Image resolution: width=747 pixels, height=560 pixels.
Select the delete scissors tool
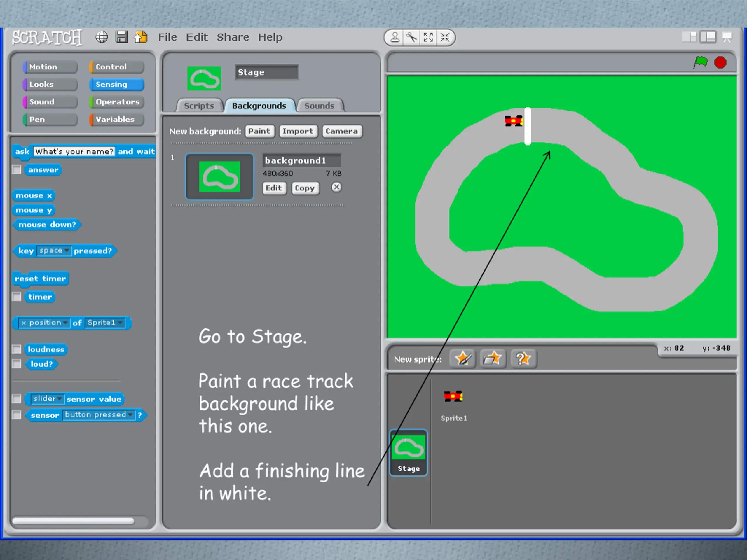point(411,37)
